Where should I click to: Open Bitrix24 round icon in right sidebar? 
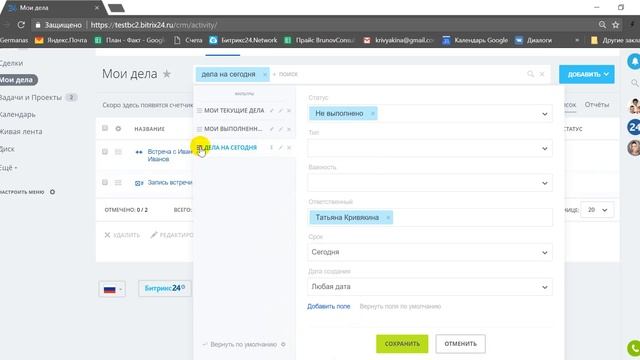coord(633,127)
